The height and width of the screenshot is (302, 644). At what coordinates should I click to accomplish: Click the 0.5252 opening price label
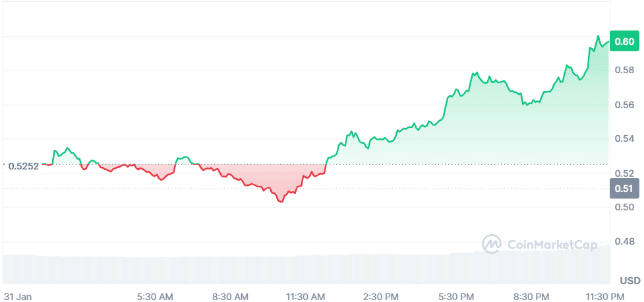click(24, 166)
